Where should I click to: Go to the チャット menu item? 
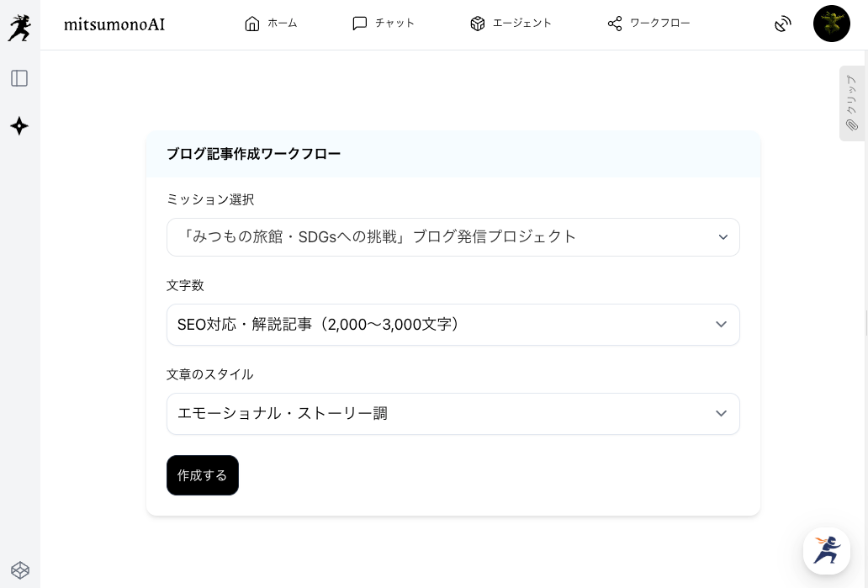click(x=394, y=24)
